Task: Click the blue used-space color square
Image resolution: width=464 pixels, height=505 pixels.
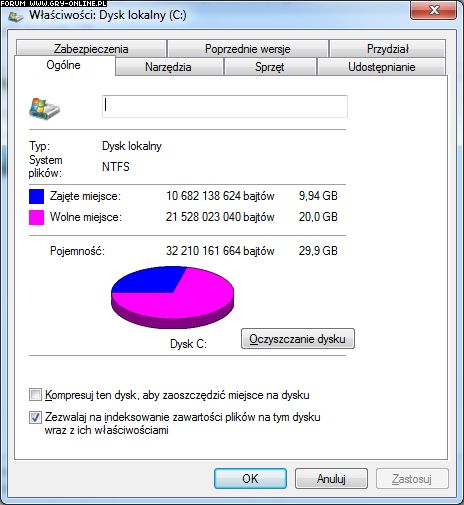Action: click(x=36, y=196)
